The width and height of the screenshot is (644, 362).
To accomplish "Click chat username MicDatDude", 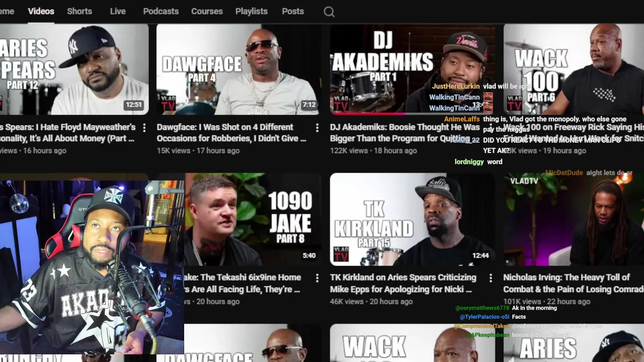I will pos(564,172).
